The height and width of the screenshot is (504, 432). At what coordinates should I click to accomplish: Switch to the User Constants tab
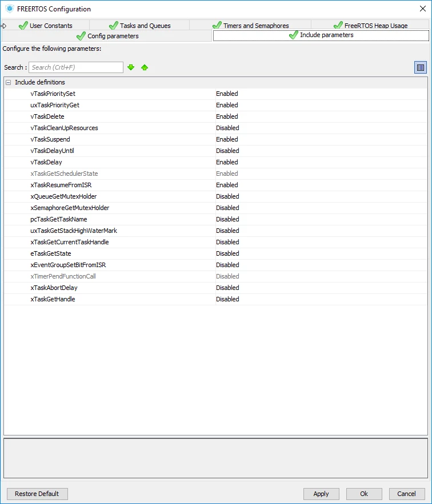tap(45, 25)
